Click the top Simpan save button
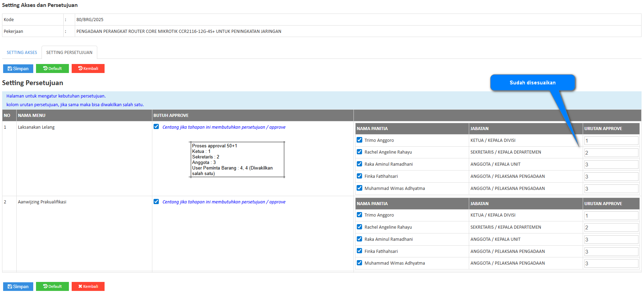This screenshot has height=293, width=644. point(18,68)
